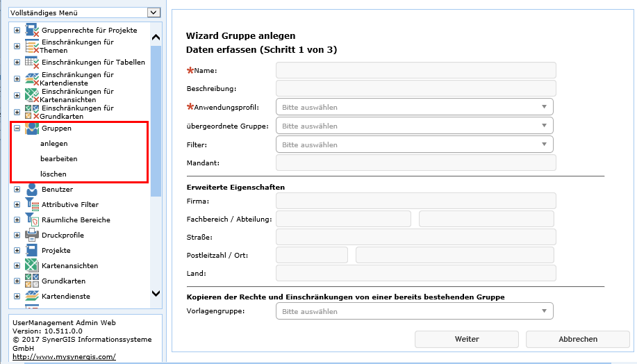This screenshot has width=637, height=364.
Task: Click the Kartendienste layers icon
Action: tap(32, 296)
